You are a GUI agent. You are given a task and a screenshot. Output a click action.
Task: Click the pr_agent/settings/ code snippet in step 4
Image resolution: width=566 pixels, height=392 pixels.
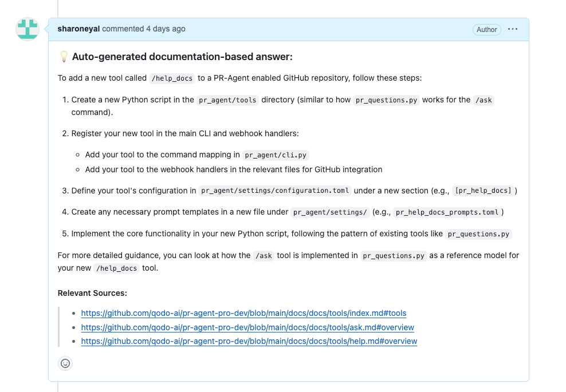[330, 212]
